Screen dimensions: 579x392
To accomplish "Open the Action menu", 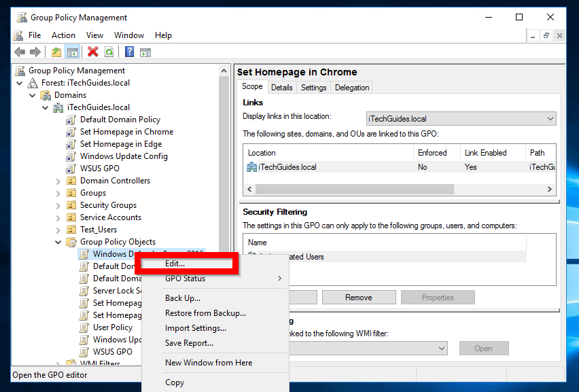I will (x=63, y=35).
